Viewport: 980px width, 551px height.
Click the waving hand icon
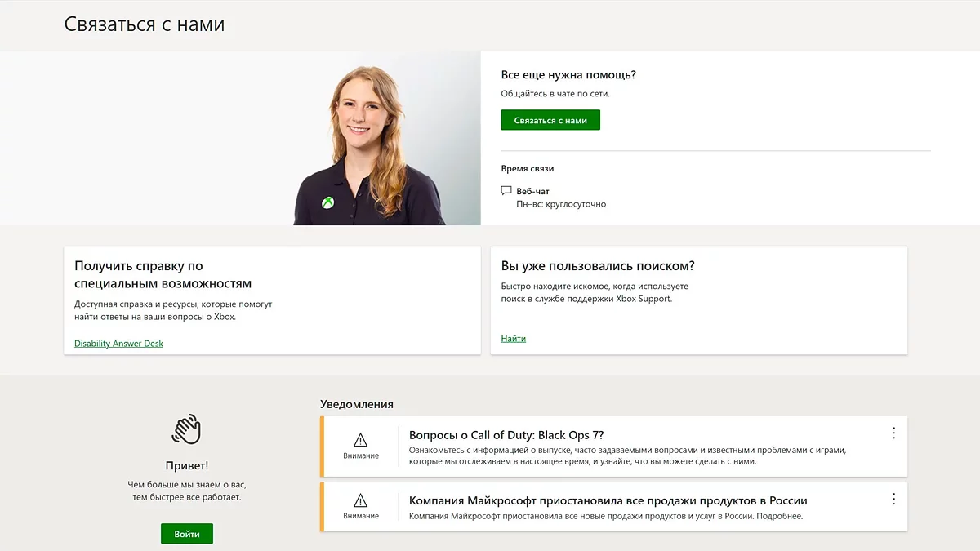coord(186,429)
